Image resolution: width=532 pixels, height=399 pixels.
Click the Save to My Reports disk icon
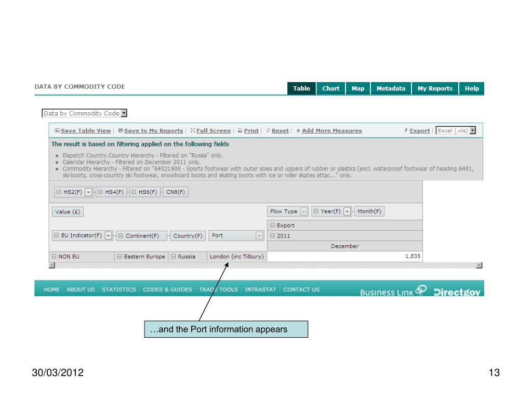[x=121, y=130]
